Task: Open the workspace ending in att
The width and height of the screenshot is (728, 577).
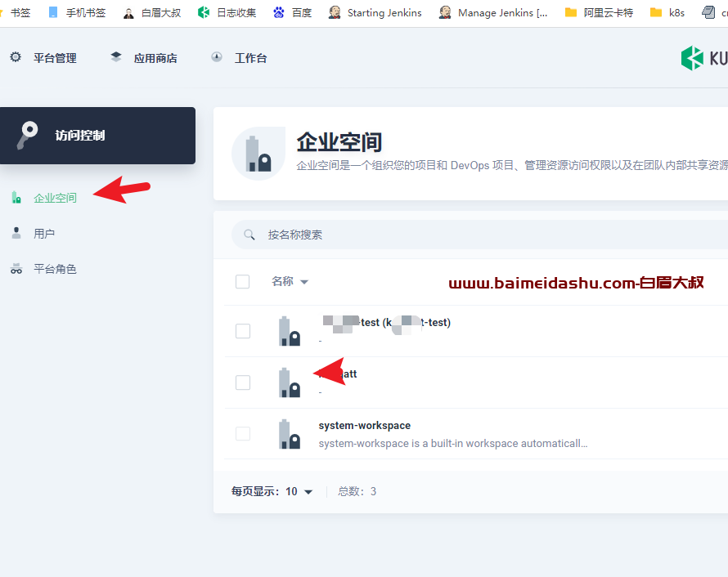Action: coord(338,373)
